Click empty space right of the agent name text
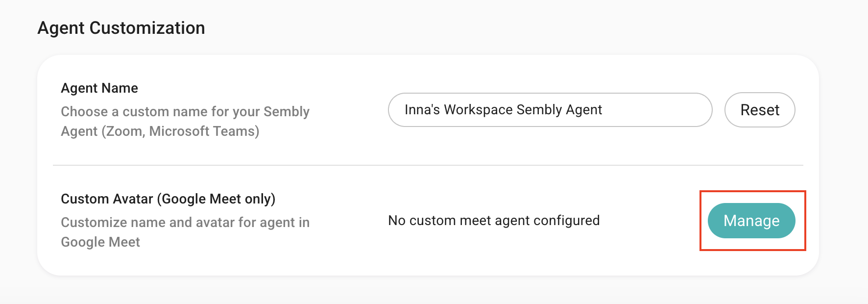 click(x=656, y=110)
